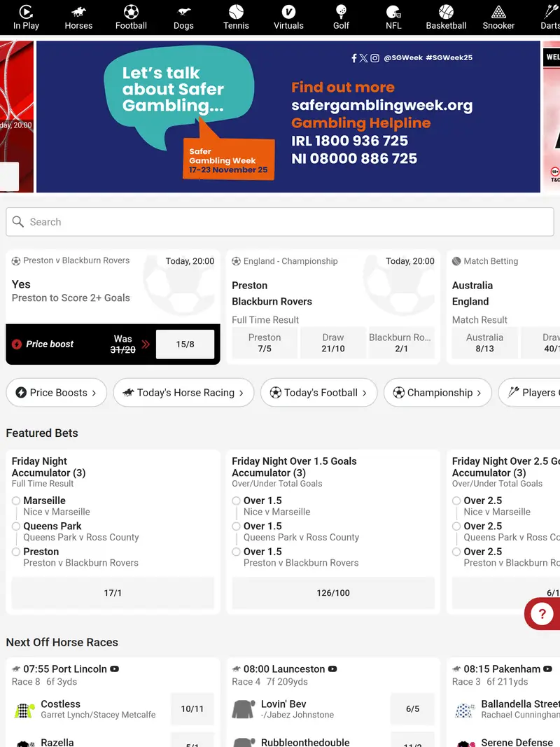Image resolution: width=560 pixels, height=747 pixels.
Task: Open the Dogs racing icon
Action: click(183, 12)
